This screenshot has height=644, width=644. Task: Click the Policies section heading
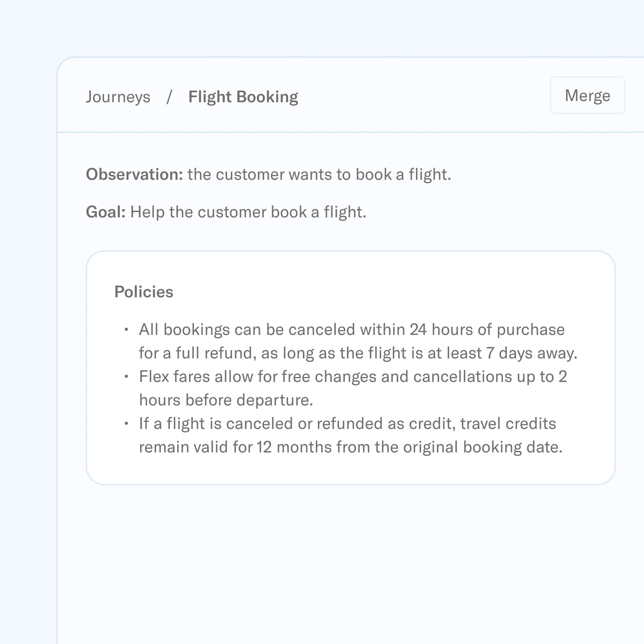click(143, 292)
